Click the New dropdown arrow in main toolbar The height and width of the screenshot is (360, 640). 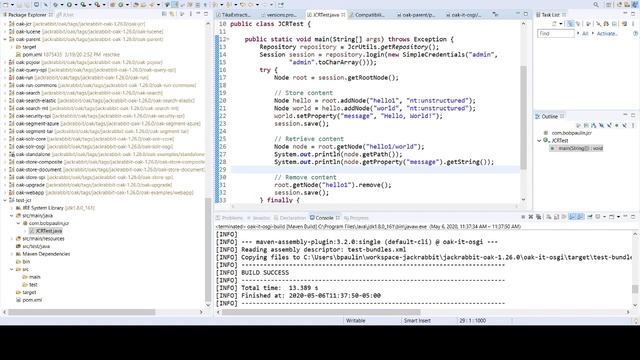coord(12,4)
